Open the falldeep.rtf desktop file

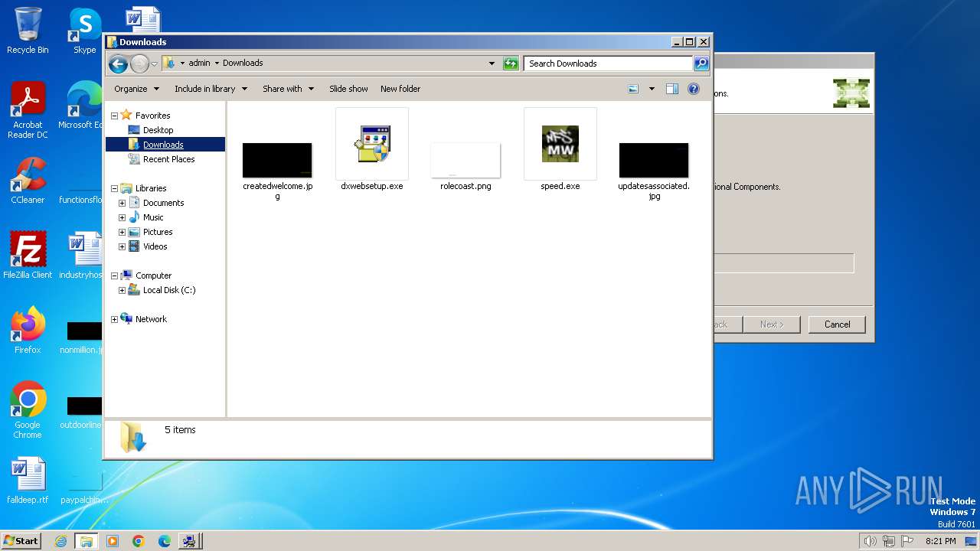[28, 481]
